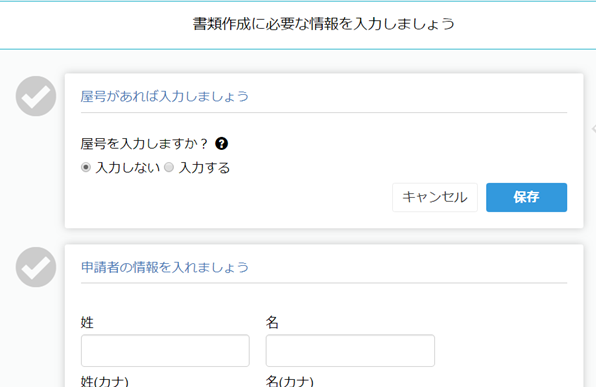This screenshot has width=596, height=387.
Task: Click the キャンセル button
Action: coord(435,197)
